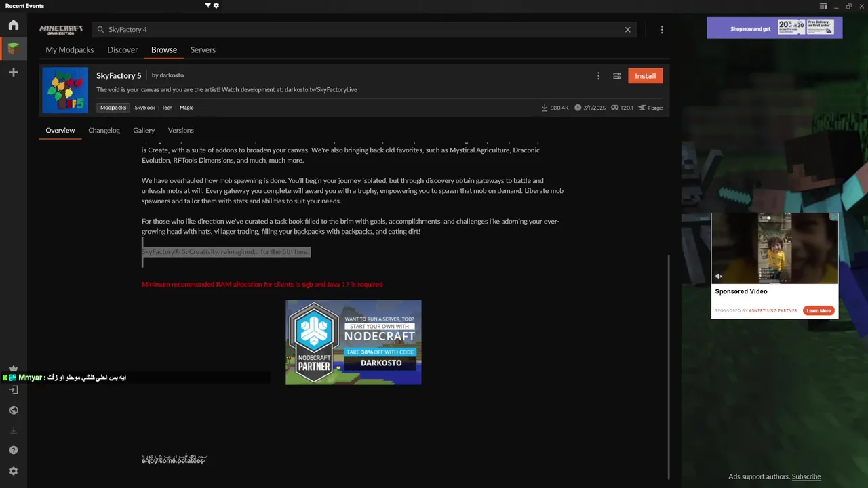
Task: Click the Minecraft Java Edition logo
Action: tap(61, 29)
